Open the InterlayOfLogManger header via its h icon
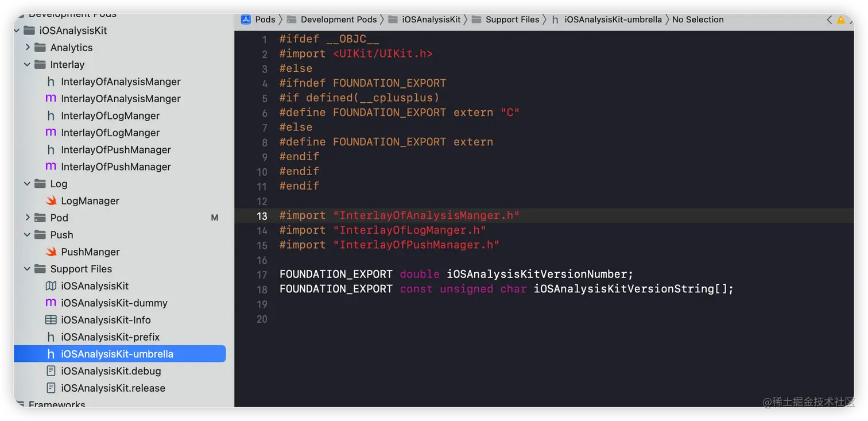 pos(51,115)
